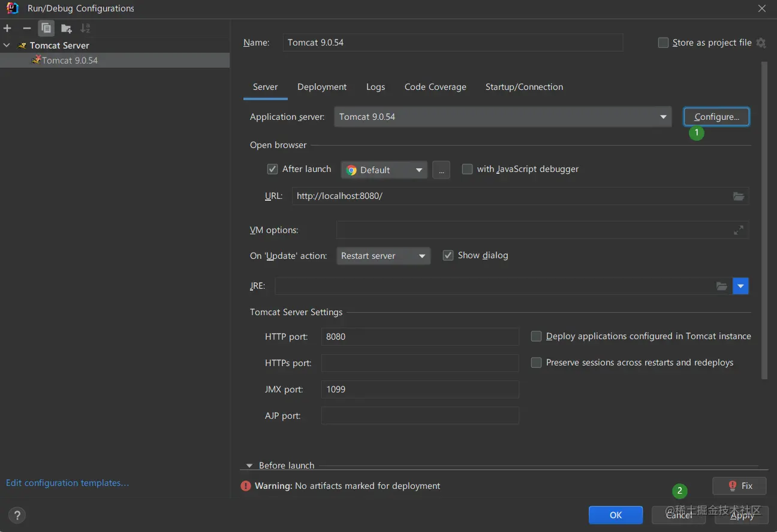
Task: Click the OK button
Action: [616, 515]
